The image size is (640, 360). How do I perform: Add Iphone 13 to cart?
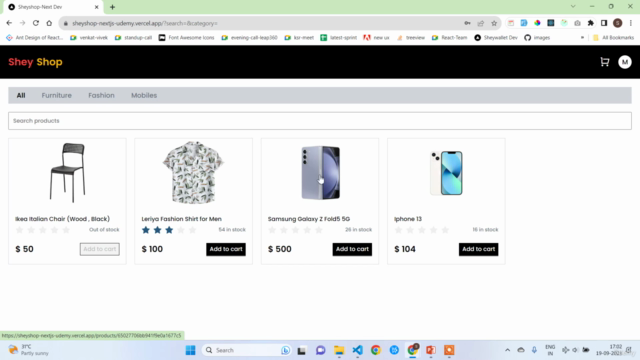478,249
